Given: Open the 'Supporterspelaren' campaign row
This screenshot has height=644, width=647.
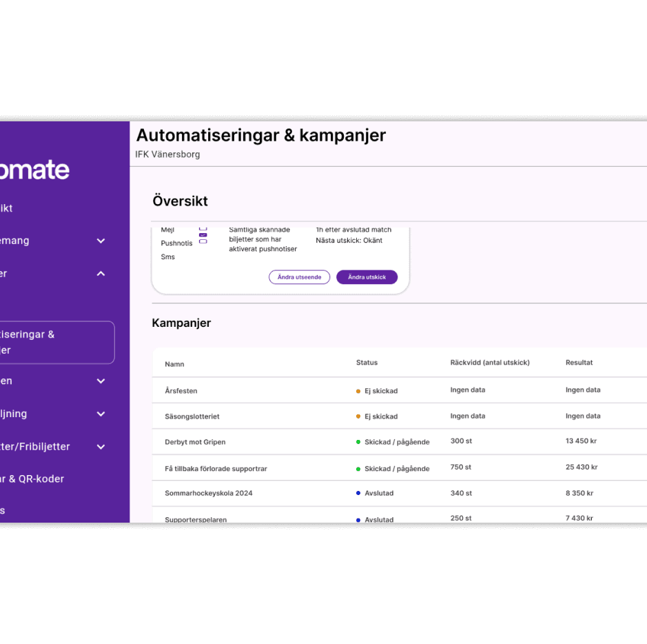Looking at the screenshot, I should [x=400, y=515].
